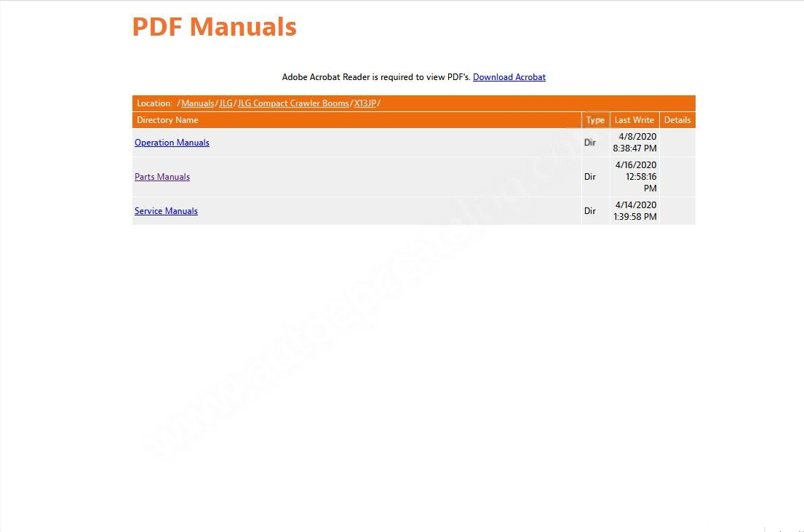Click the Location label in the breadcrumb bar

click(154, 103)
